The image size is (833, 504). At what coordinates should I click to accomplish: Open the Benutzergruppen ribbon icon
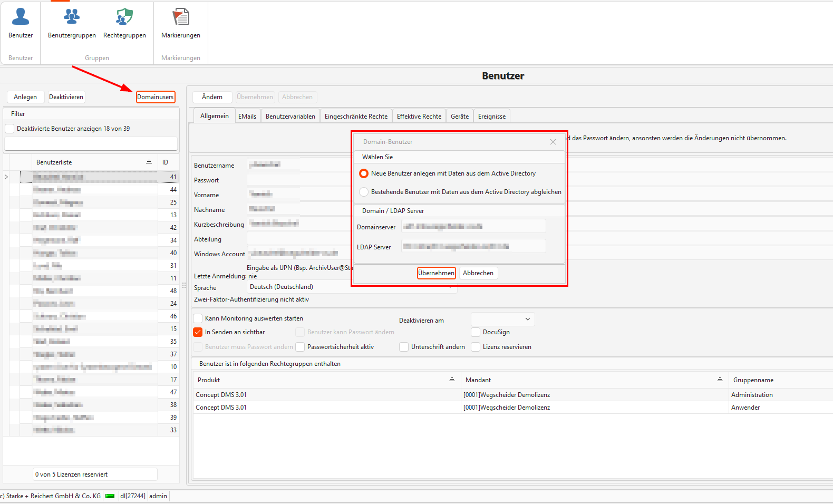pos(72,17)
